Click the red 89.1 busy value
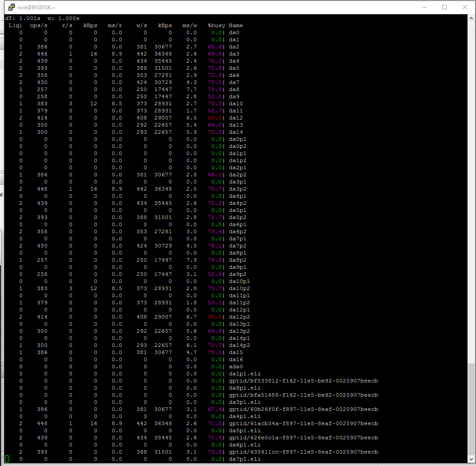Viewport: 476px width, 466px height. 215,118
